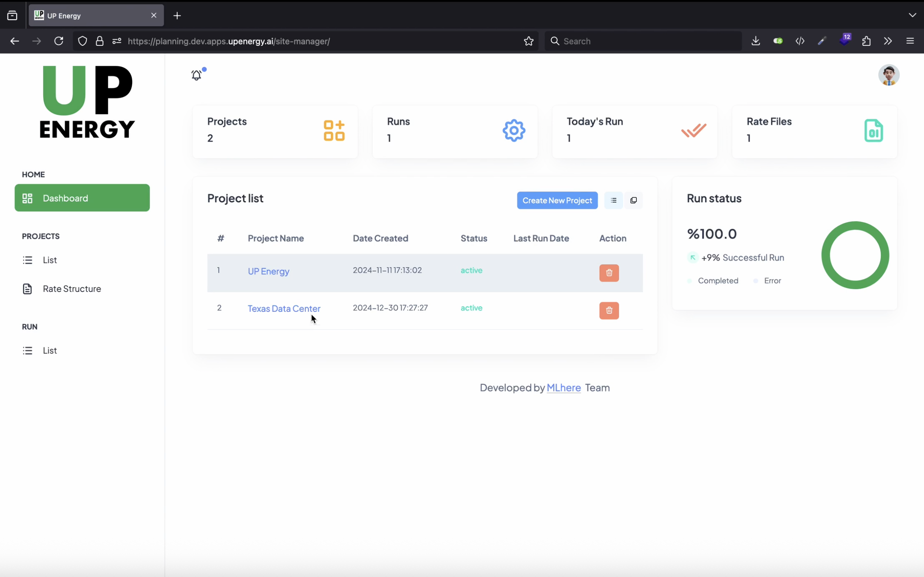Screen dimensions: 924x577
Task: Switch project list to list view
Action: [x=613, y=200]
